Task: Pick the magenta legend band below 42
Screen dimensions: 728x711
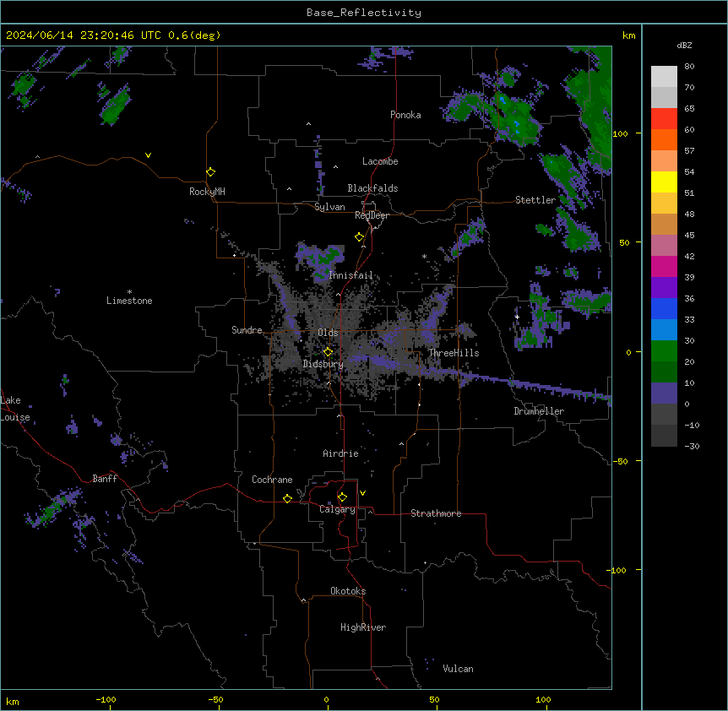Action: tap(664, 266)
